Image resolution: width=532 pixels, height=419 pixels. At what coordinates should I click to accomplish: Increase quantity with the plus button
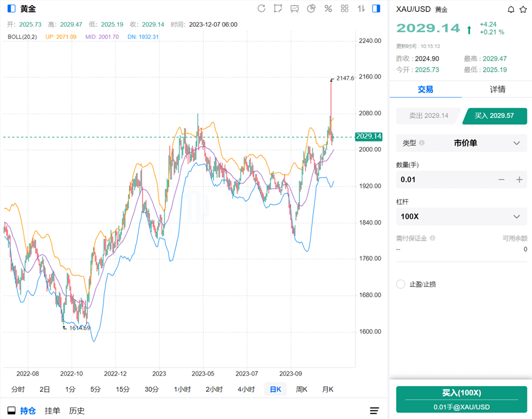coord(520,180)
